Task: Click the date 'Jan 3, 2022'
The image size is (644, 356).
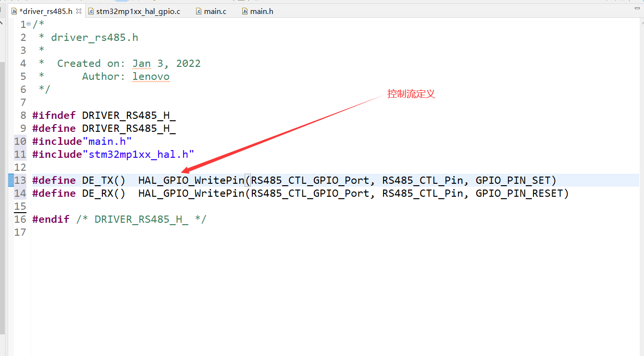Action: tap(166, 63)
